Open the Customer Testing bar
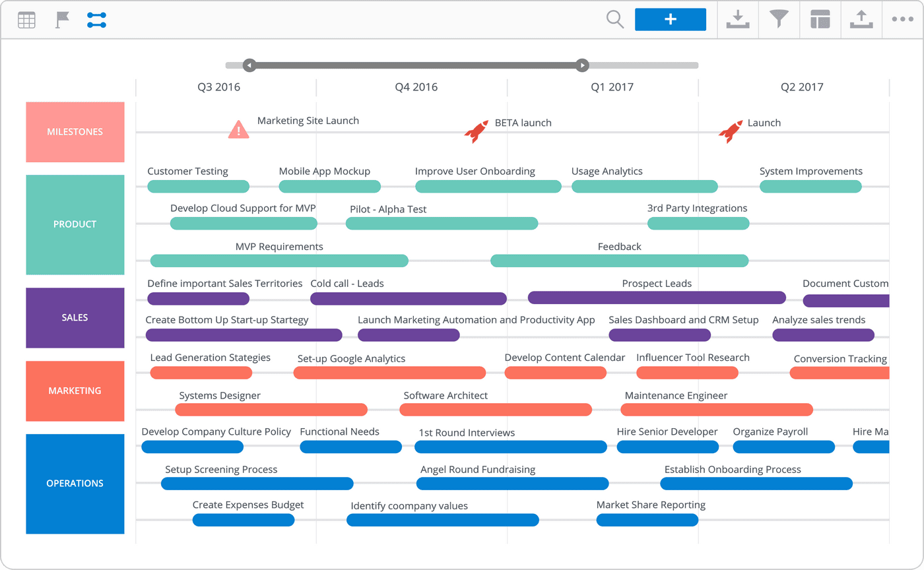Viewport: 924px width, 570px height. coord(198,187)
